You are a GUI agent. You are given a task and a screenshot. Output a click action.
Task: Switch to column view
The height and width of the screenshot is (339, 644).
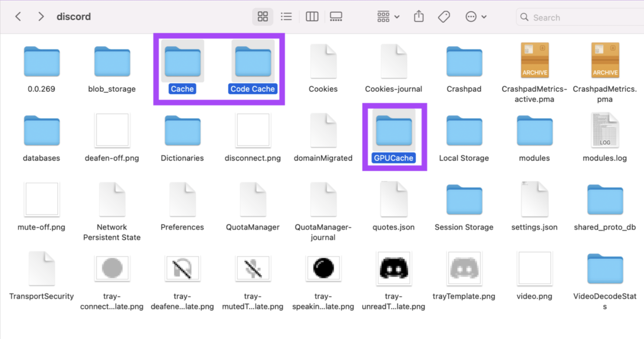(312, 17)
